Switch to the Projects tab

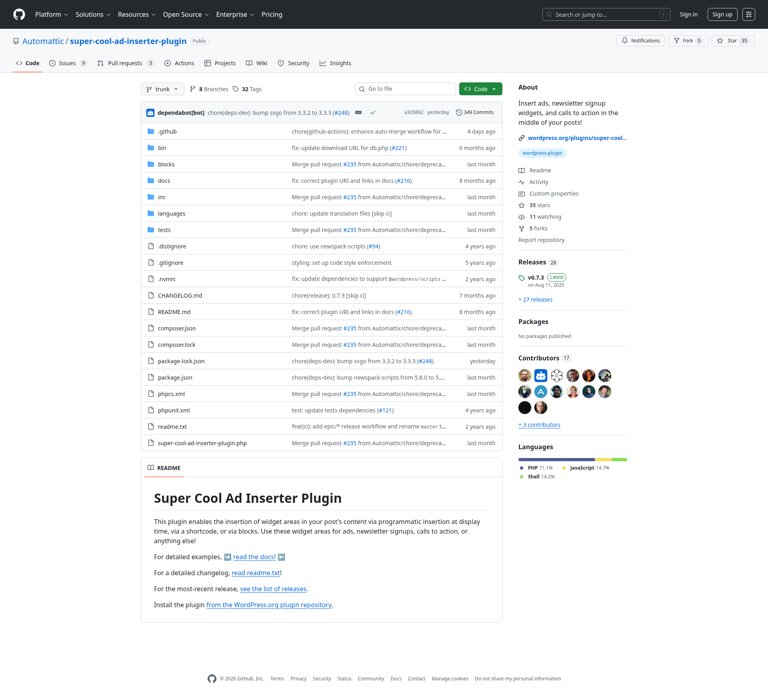click(220, 63)
